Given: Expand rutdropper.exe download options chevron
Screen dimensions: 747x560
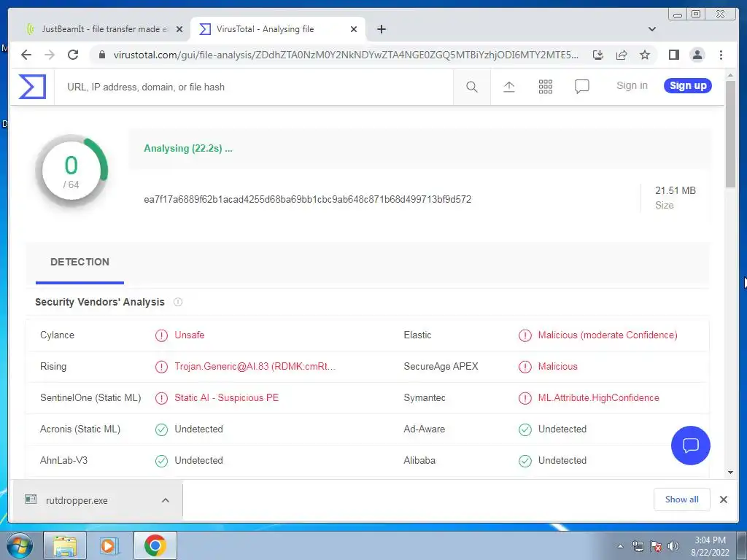Looking at the screenshot, I should (x=166, y=500).
